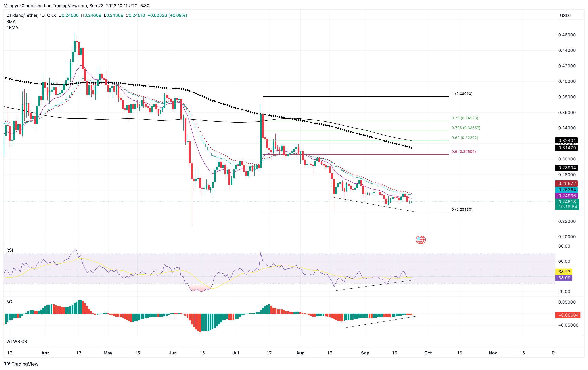Viewport: 588px width, 370px height.
Task: Click the open price value O0.24500
Action: point(69,15)
